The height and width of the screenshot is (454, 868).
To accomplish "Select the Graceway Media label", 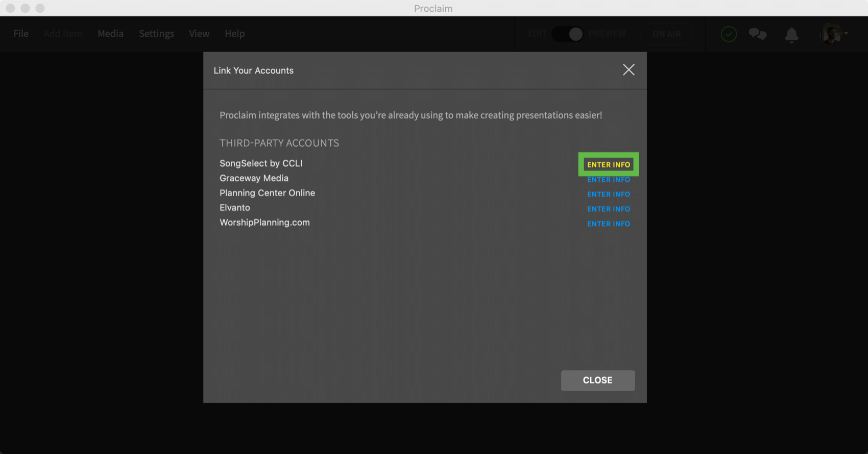I will [x=254, y=178].
